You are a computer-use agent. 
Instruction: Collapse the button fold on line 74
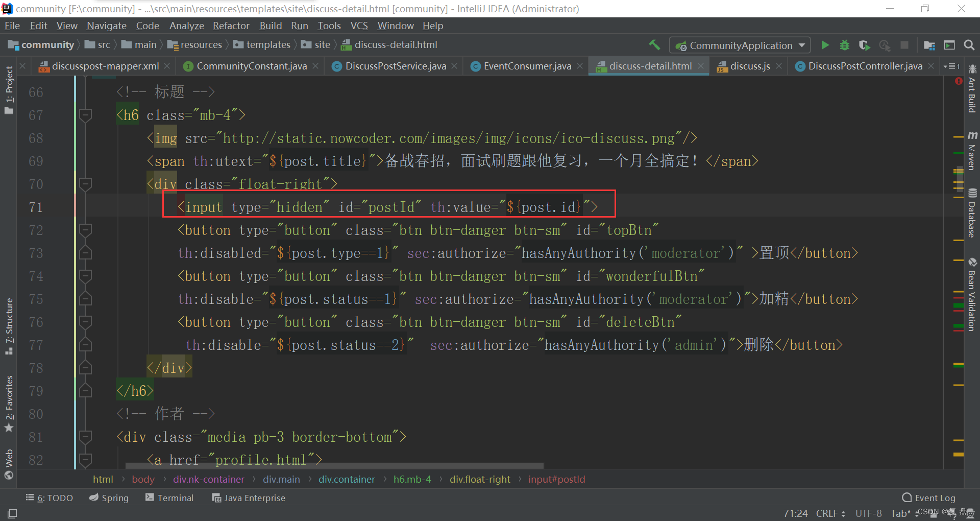85,276
